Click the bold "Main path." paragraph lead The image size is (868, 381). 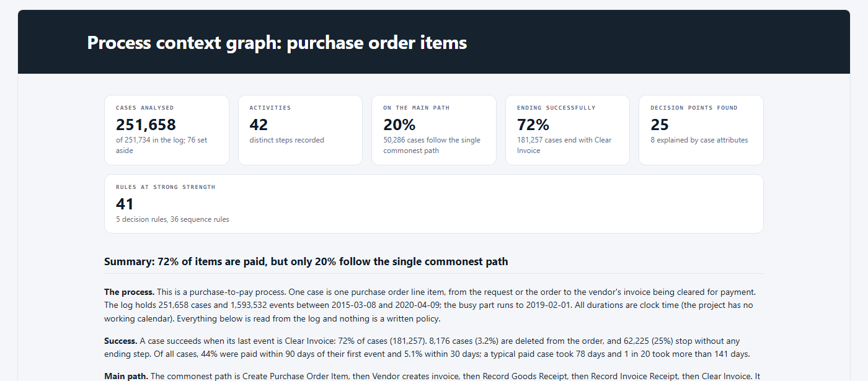pos(126,376)
